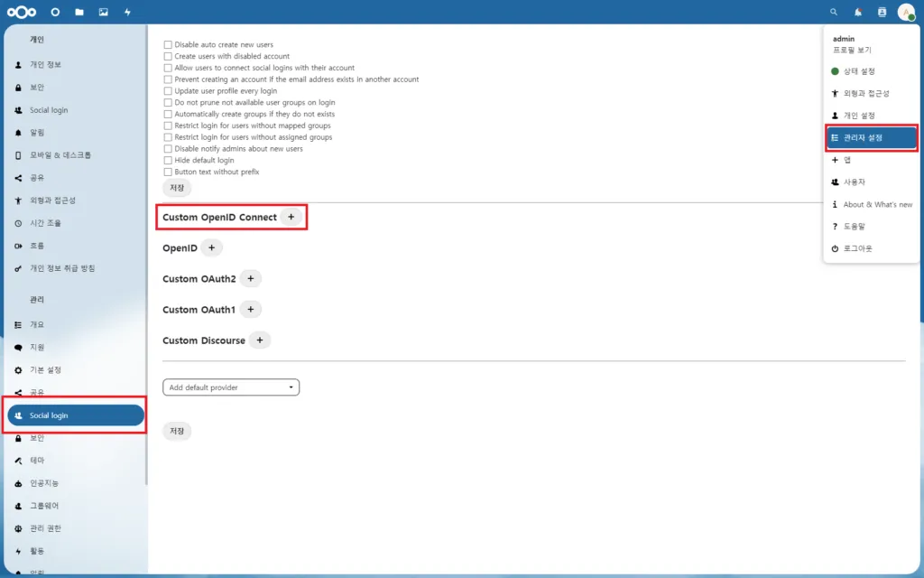Check the 'Hide default login' option
924x578 pixels.
[167, 161]
